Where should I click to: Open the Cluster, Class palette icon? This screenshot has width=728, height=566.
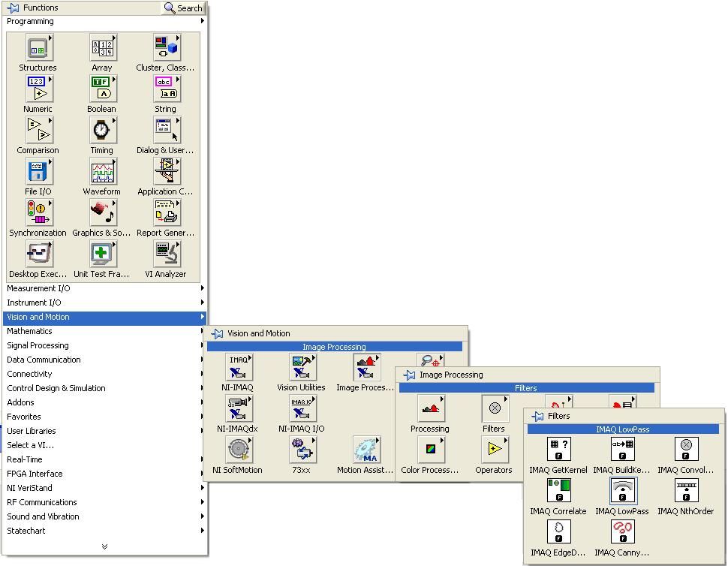[x=166, y=47]
